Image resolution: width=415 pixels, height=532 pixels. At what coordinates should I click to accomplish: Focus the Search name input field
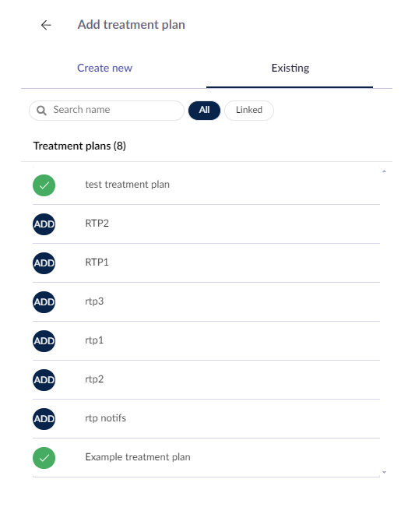click(107, 111)
